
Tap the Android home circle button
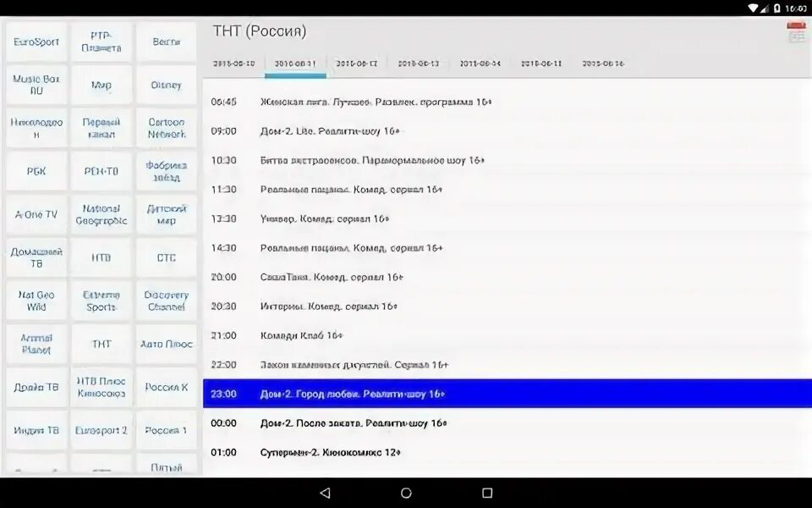(406, 493)
